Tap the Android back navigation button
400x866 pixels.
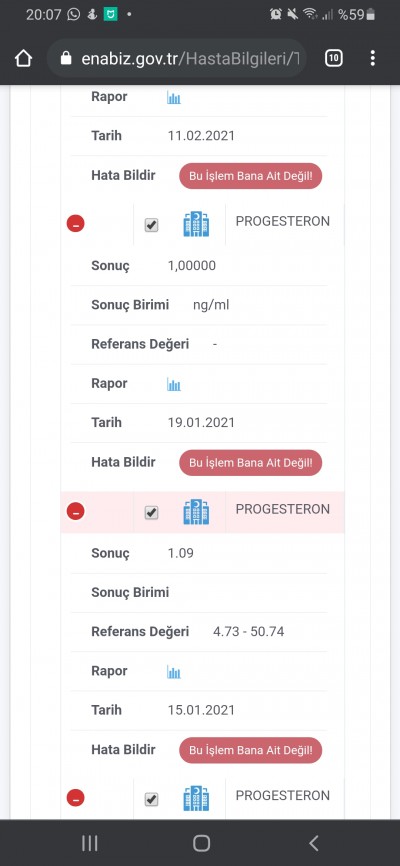(x=313, y=843)
